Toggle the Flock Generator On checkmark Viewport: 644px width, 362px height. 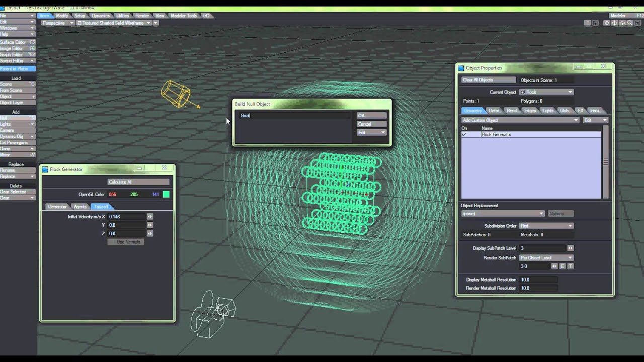[464, 135]
